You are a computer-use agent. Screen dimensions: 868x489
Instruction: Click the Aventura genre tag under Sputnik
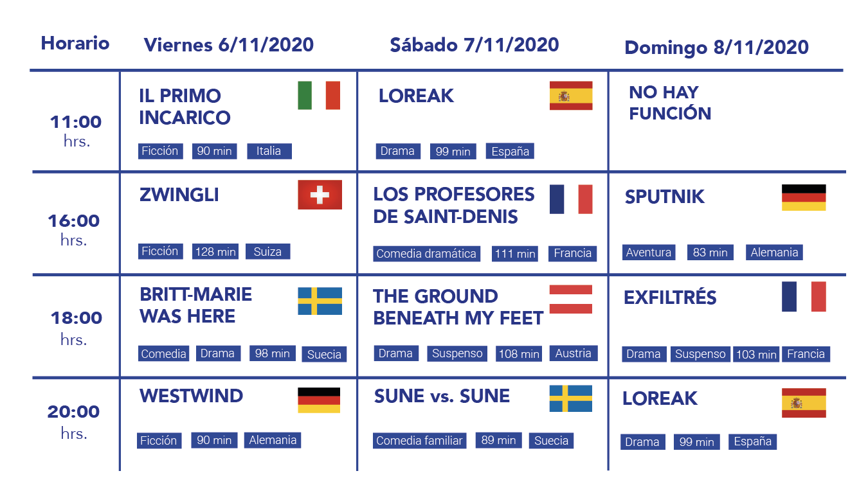tap(649, 253)
